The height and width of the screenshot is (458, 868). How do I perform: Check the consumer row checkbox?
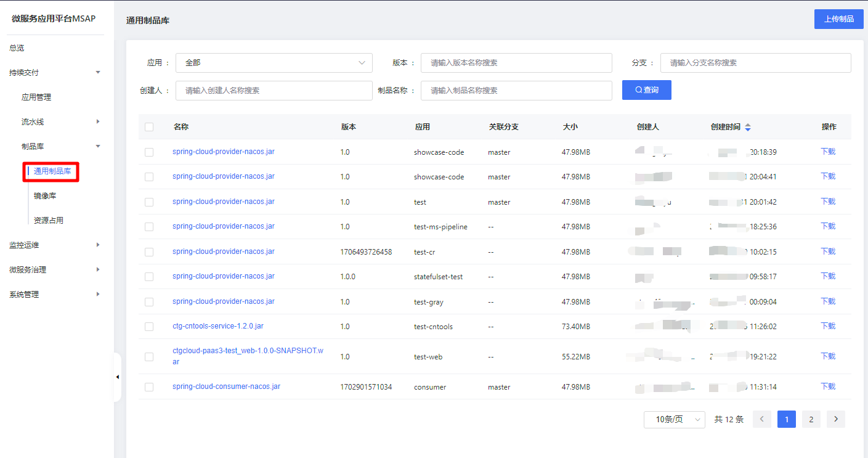pyautogui.click(x=149, y=387)
